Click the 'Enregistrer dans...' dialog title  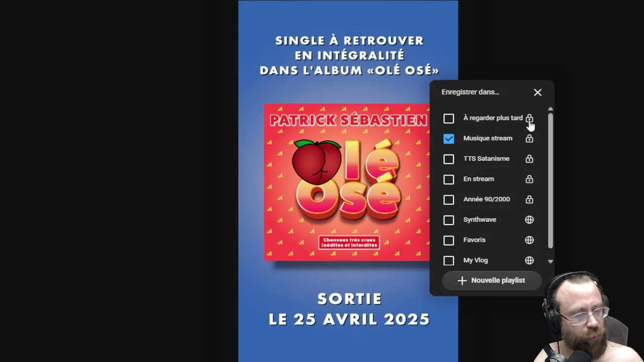pyautogui.click(x=470, y=92)
